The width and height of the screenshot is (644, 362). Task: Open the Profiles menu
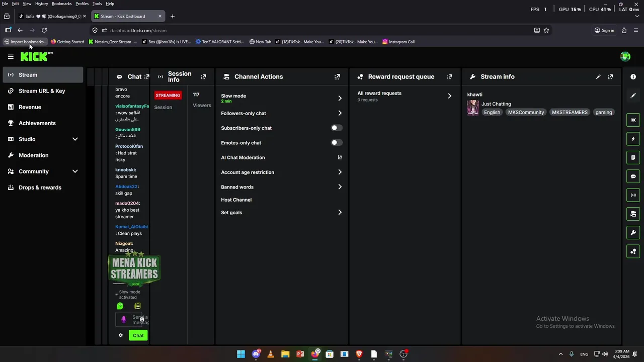coord(82,4)
